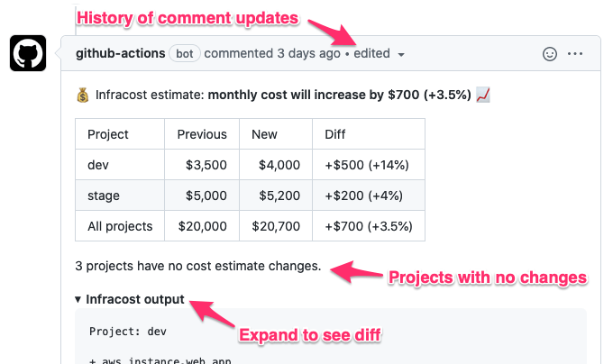Click the Diff column header
This screenshot has width=613, height=364.
pyautogui.click(x=335, y=134)
